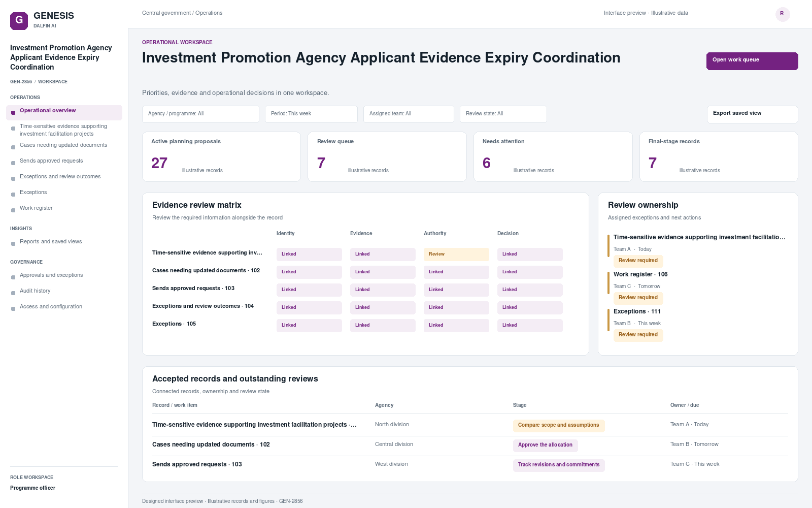Click Review required under Exceptions · 111
This screenshot has height=508, width=812.
638,335
